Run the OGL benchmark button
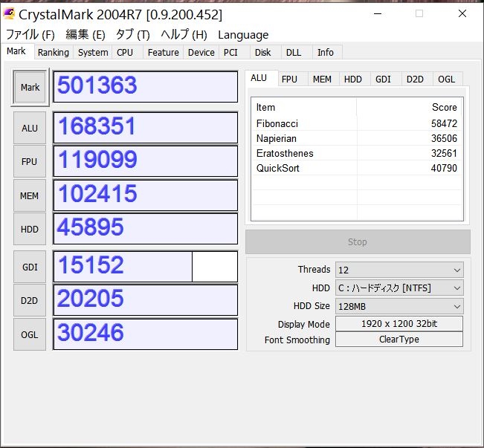The height and width of the screenshot is (448, 484). click(30, 334)
